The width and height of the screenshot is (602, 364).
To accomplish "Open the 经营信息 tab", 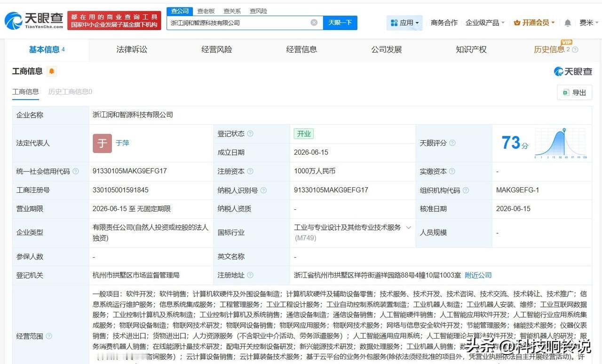I will [x=301, y=49].
